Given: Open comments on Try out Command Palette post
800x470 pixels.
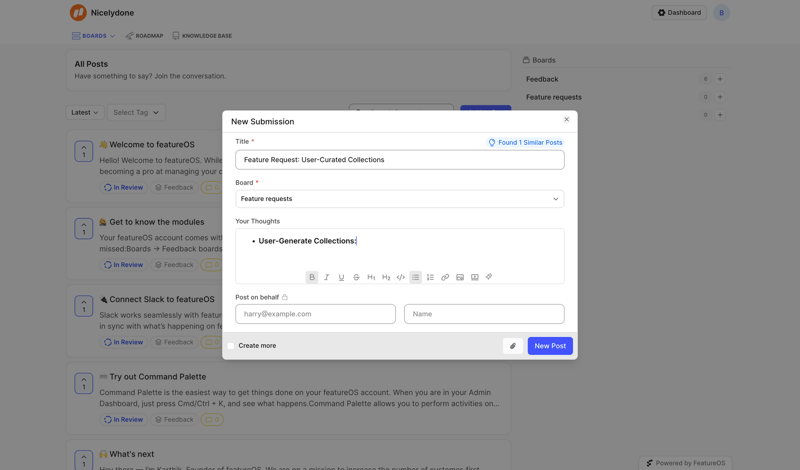Looking at the screenshot, I should tap(212, 419).
